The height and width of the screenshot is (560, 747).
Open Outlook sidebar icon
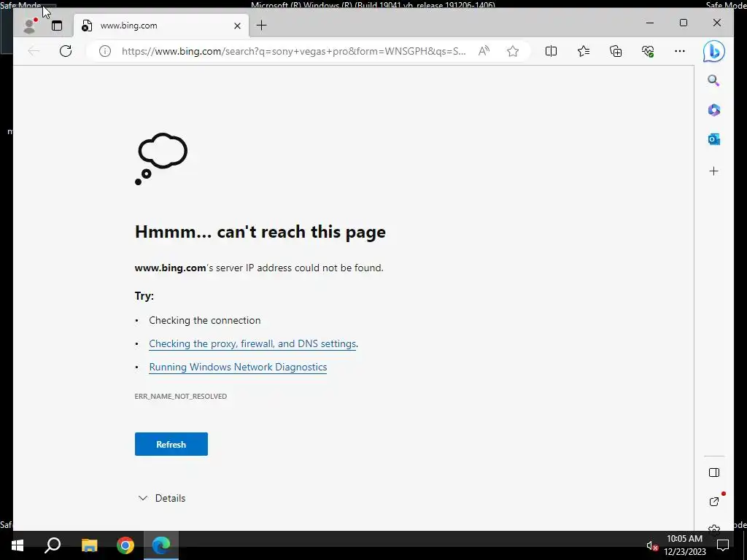click(713, 139)
